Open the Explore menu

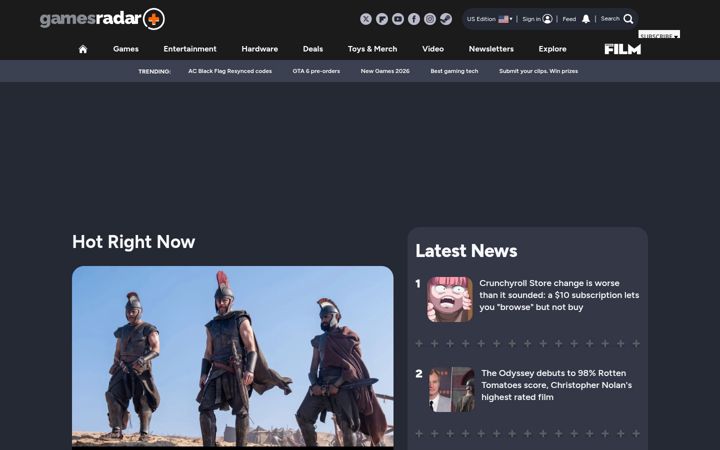coord(552,49)
